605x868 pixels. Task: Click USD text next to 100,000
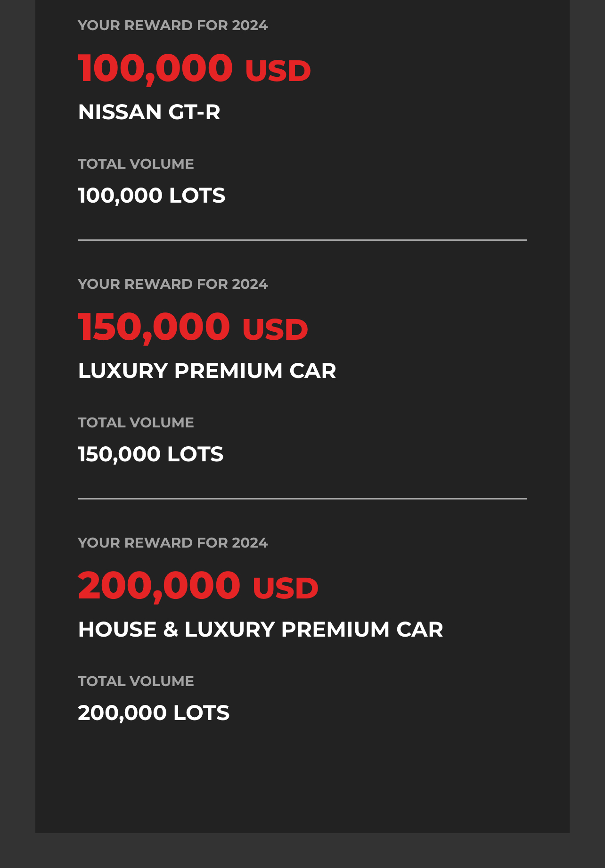tap(278, 71)
